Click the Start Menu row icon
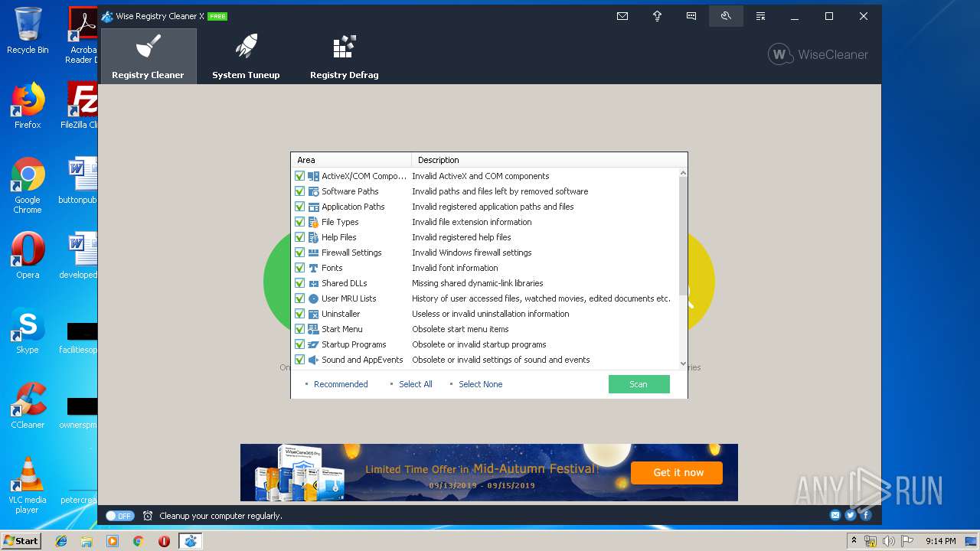Screen dimensions: 980x551 tap(313, 329)
